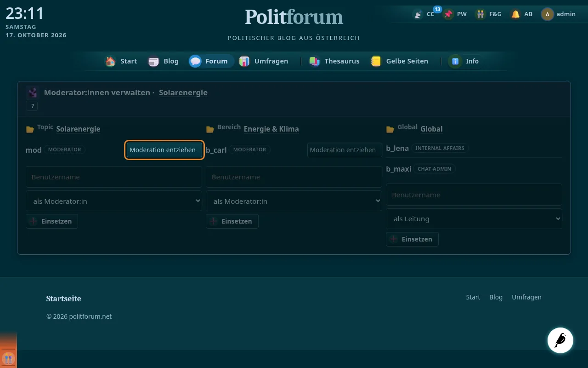Click the bottom-left people sidebar icon

point(8,358)
